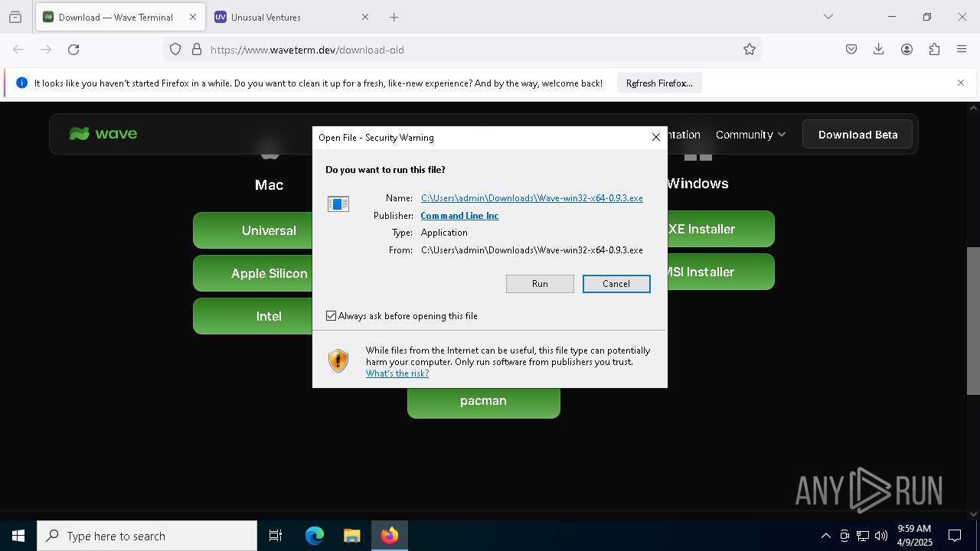Click the application file icon in dialog
Screen dimensions: 980x551
[x=338, y=204]
